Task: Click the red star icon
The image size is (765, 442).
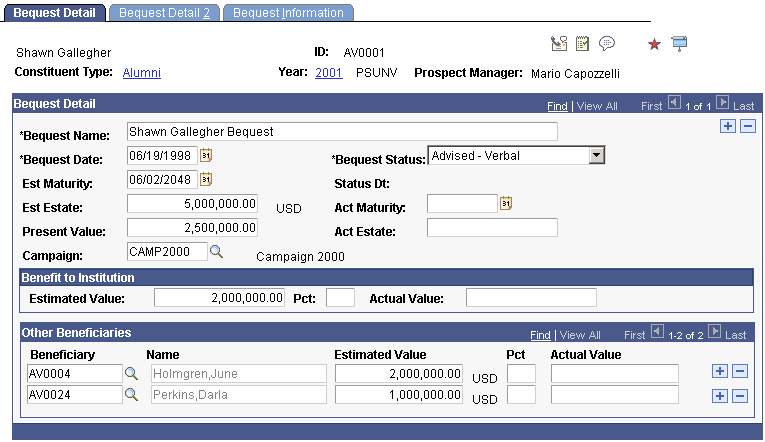Action: pos(654,45)
